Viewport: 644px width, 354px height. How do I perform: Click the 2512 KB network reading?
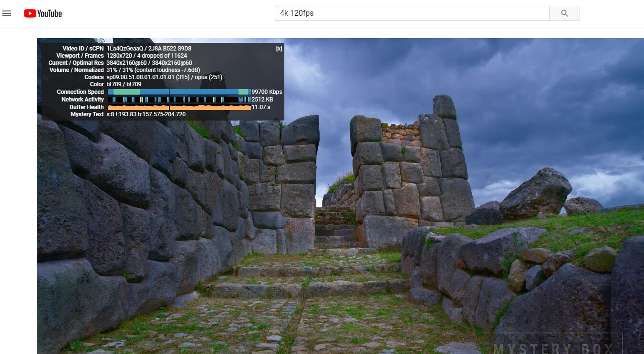click(x=262, y=100)
